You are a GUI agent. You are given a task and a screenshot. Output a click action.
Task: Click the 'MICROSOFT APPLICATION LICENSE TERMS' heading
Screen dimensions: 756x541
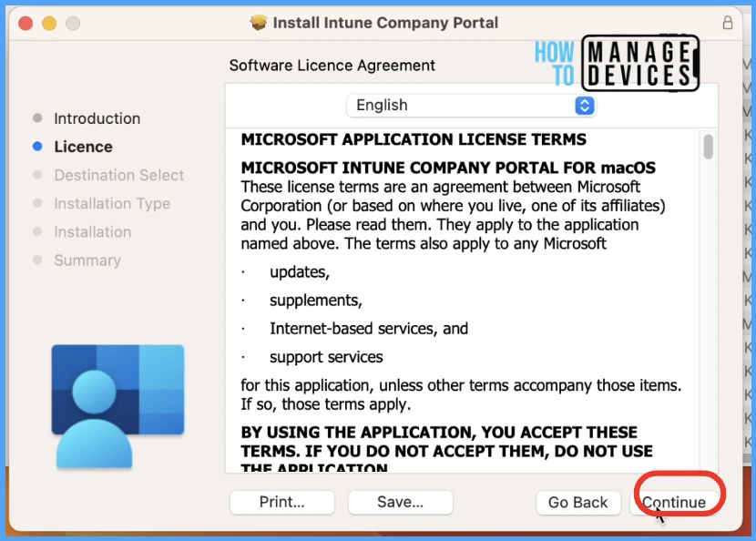point(414,139)
